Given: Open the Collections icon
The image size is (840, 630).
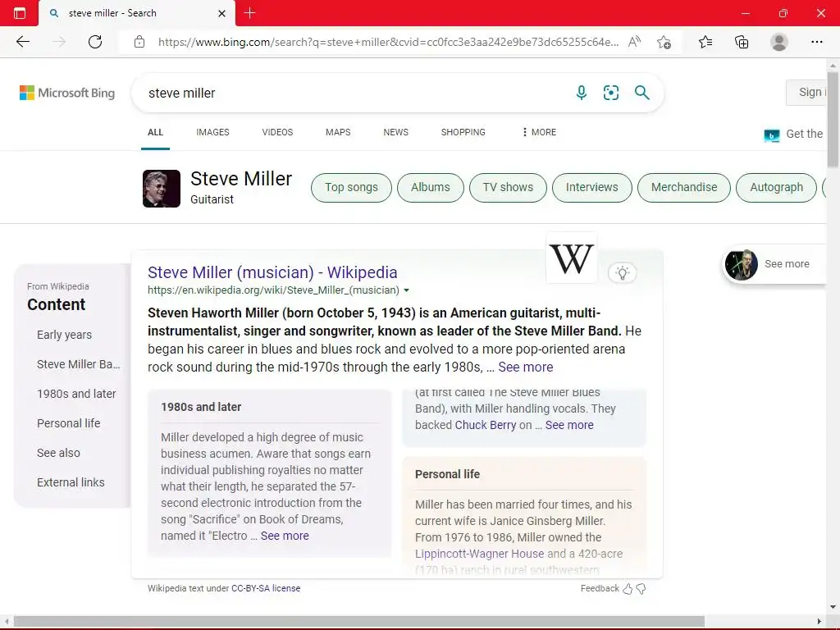Looking at the screenshot, I should pyautogui.click(x=742, y=42).
